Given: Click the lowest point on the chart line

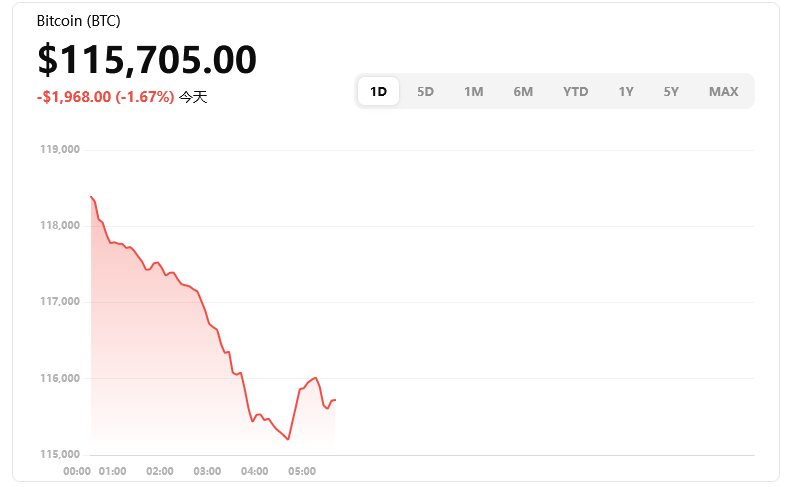Looking at the screenshot, I should pos(288,439).
